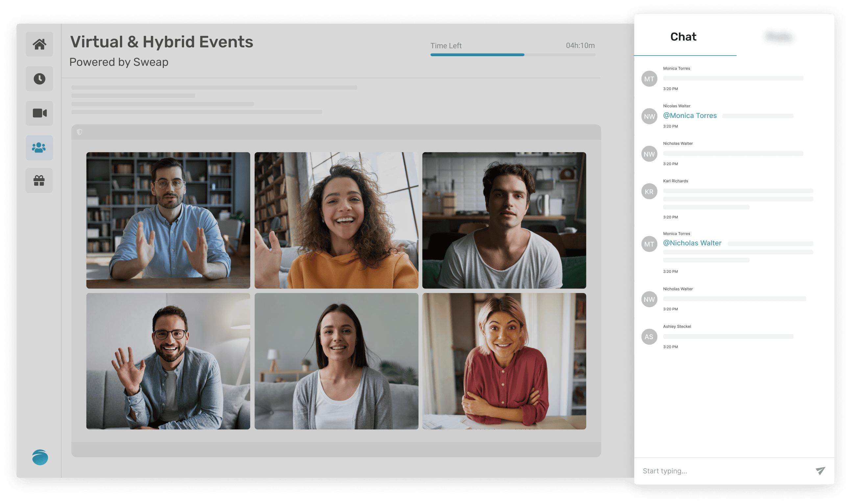Select video of man in blue shirt
The height and width of the screenshot is (504, 851).
point(168,220)
